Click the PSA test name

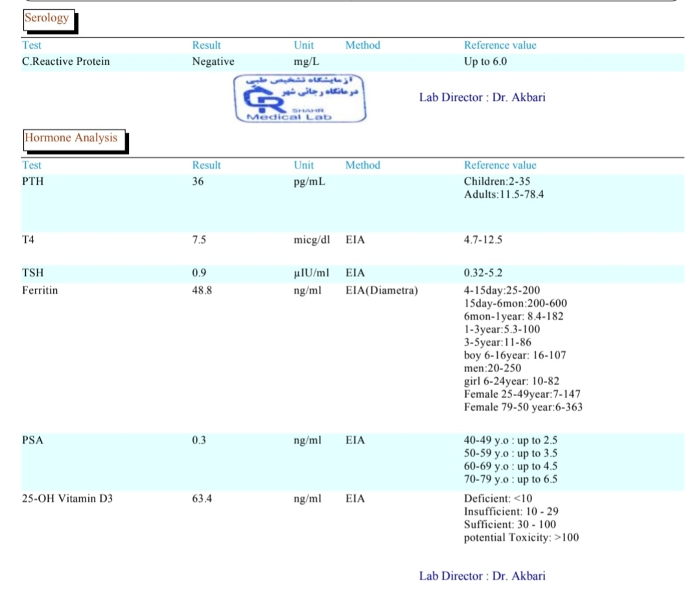[32, 440]
